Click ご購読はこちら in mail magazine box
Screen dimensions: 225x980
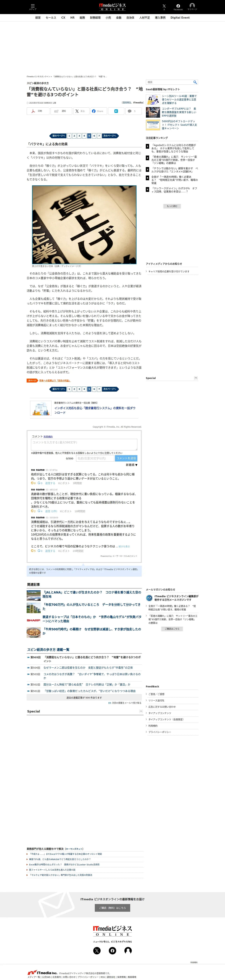coord(172,629)
